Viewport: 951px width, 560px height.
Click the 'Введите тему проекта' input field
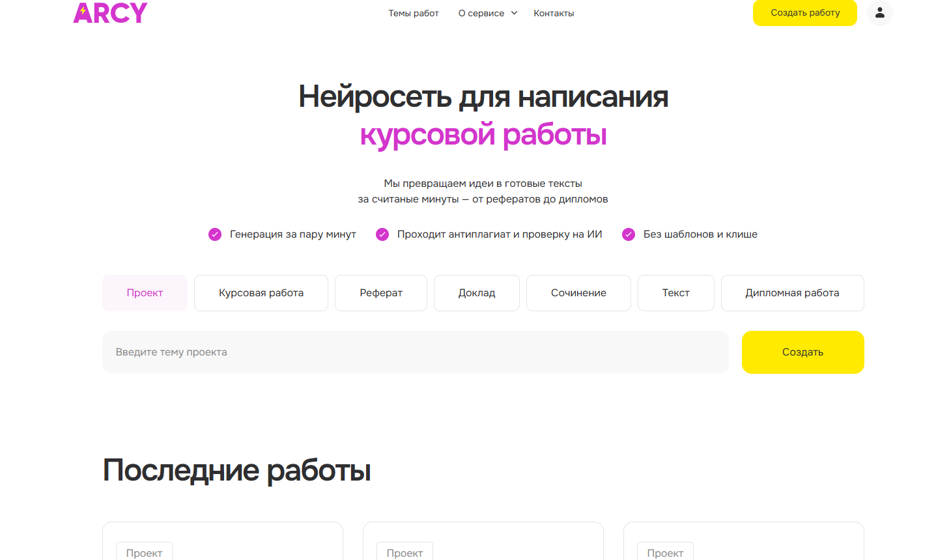(x=415, y=352)
